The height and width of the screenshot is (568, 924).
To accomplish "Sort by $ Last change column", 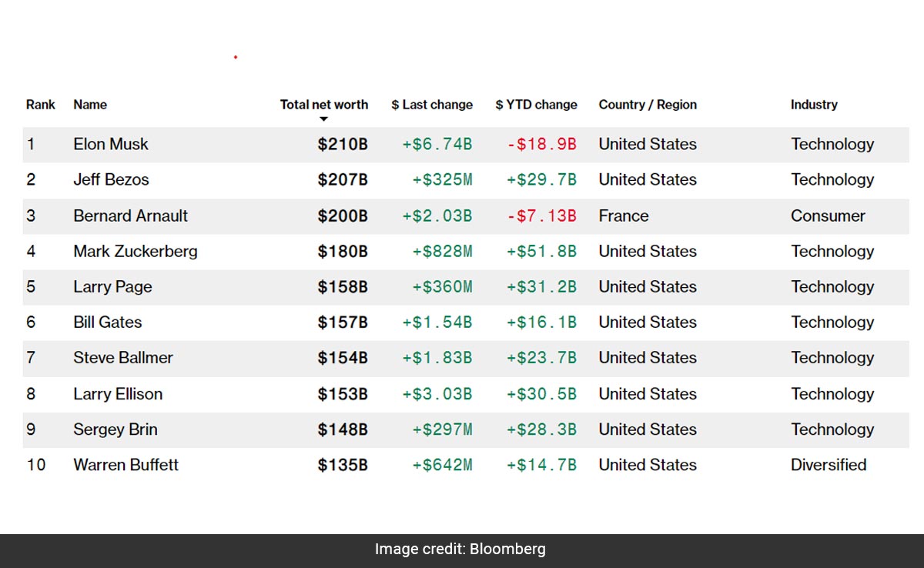I will [431, 105].
